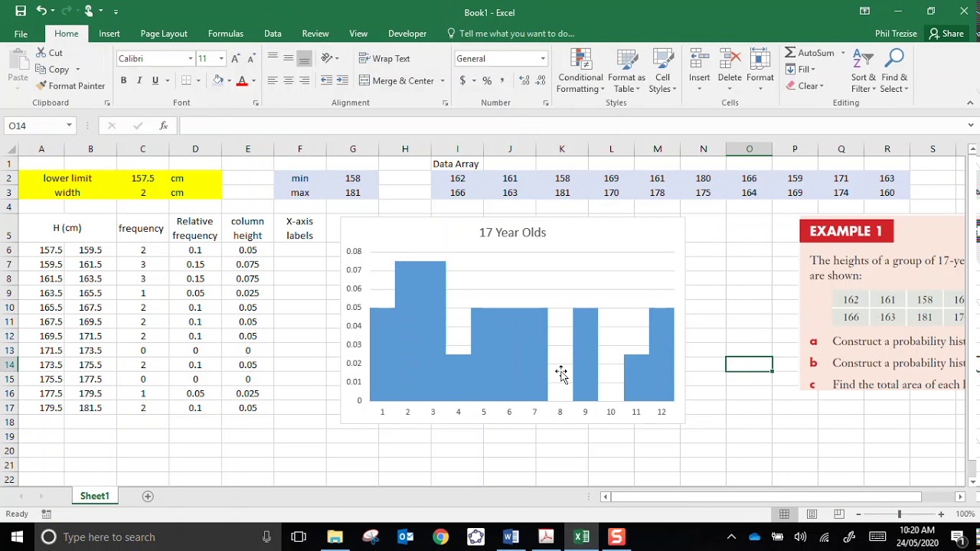The height and width of the screenshot is (551, 980).
Task: Add a new sheet with the plus icon
Action: coord(148,496)
